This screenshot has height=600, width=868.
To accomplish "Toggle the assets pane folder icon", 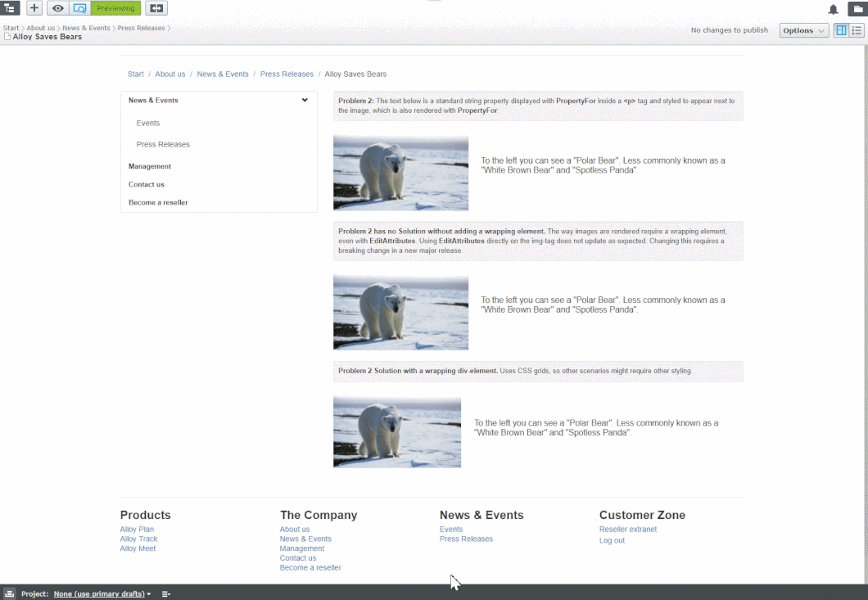I will click(857, 8).
